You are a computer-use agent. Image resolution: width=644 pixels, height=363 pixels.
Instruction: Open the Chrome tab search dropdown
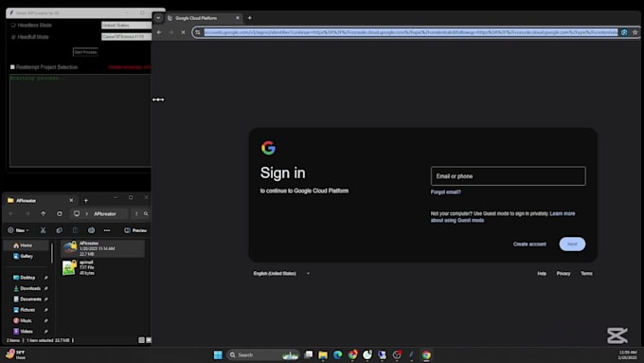tap(158, 18)
